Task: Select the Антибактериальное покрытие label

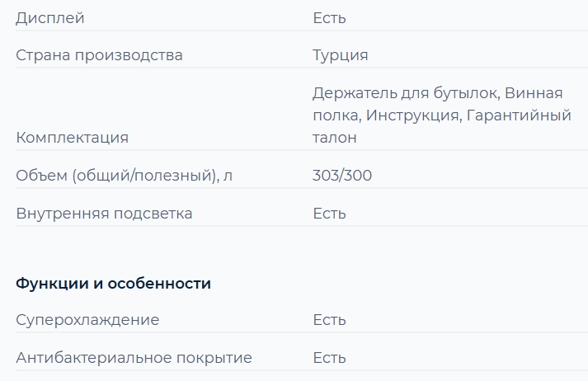Action: (x=134, y=358)
